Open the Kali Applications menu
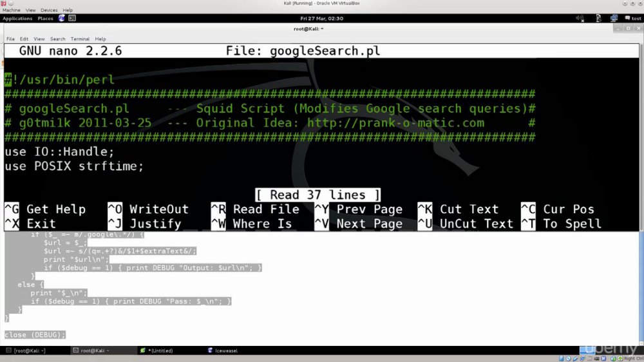This screenshot has height=362, width=644. (x=17, y=19)
